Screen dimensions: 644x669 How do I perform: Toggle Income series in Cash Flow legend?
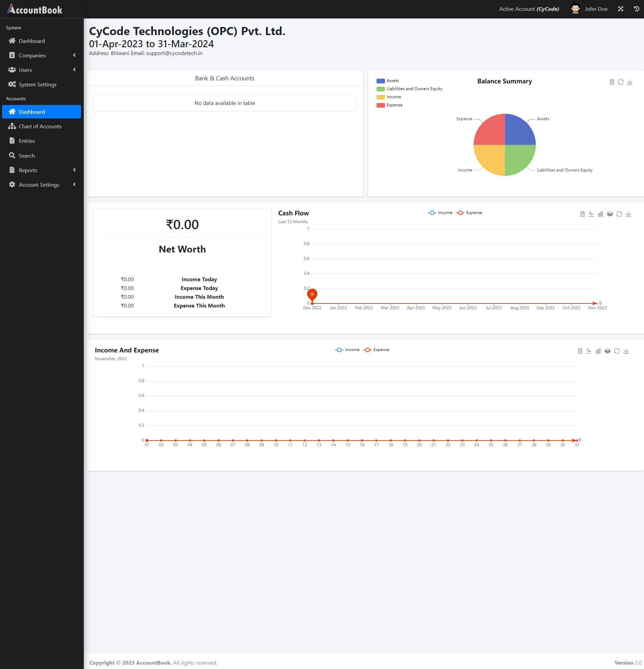440,213
